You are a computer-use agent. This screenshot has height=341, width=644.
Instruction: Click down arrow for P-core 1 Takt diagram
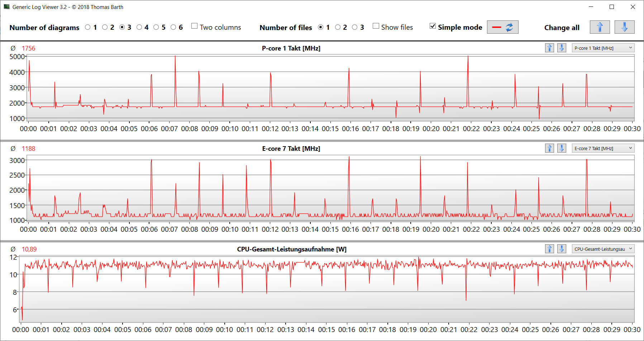coord(562,48)
